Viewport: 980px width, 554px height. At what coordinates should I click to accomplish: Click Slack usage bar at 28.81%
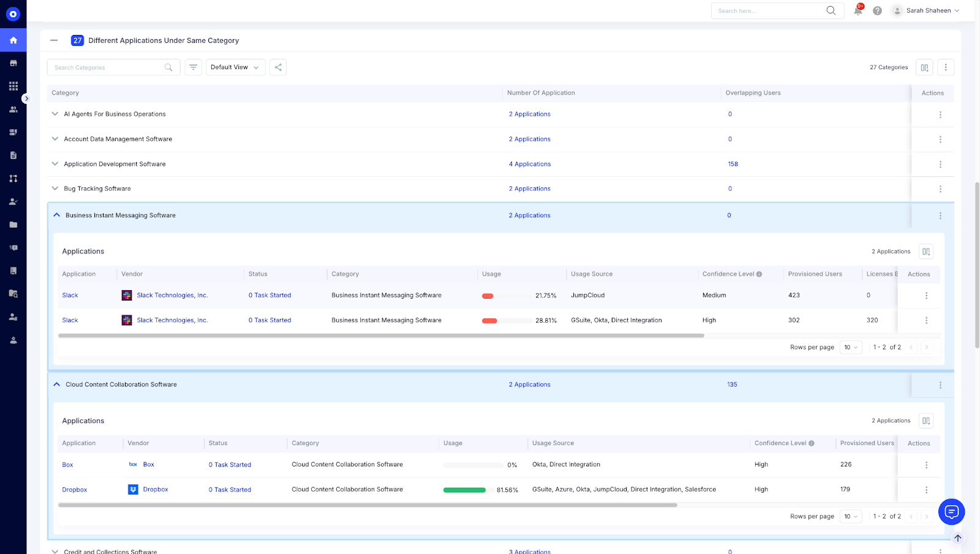pos(507,321)
